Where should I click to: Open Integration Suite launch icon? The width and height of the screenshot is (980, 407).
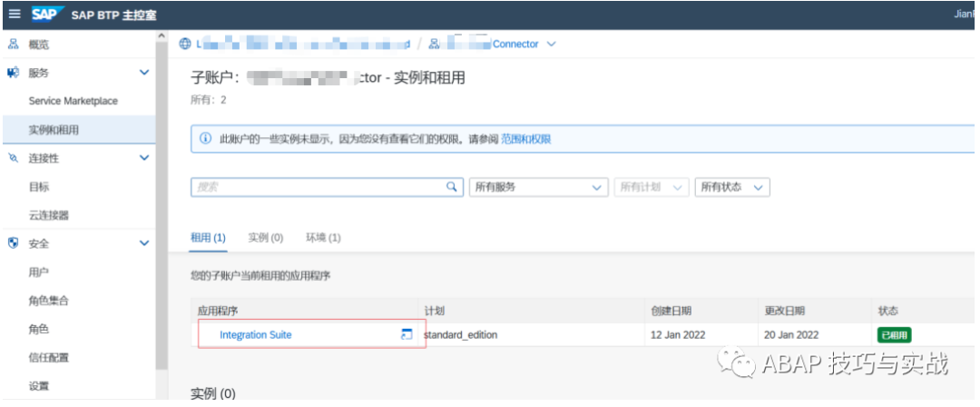[x=407, y=334]
